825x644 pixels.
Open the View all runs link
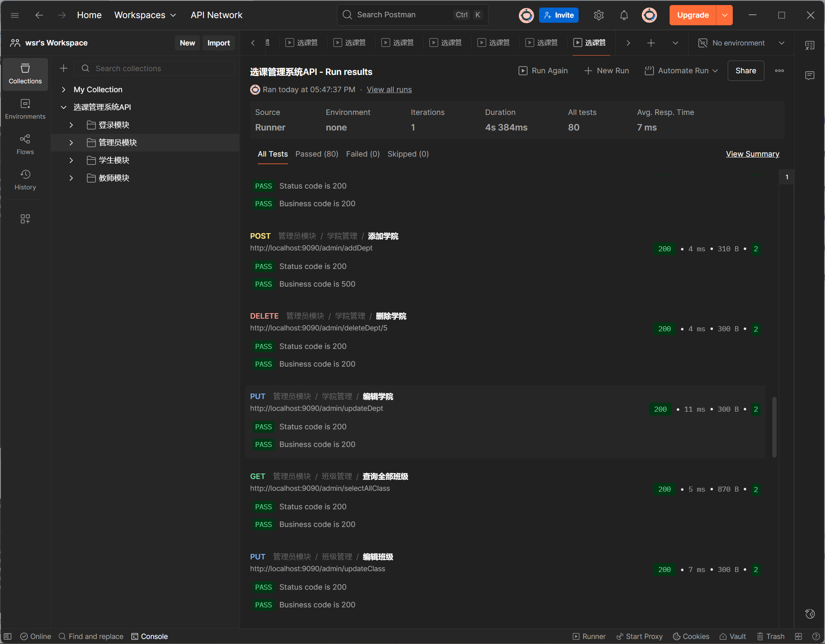click(x=389, y=90)
